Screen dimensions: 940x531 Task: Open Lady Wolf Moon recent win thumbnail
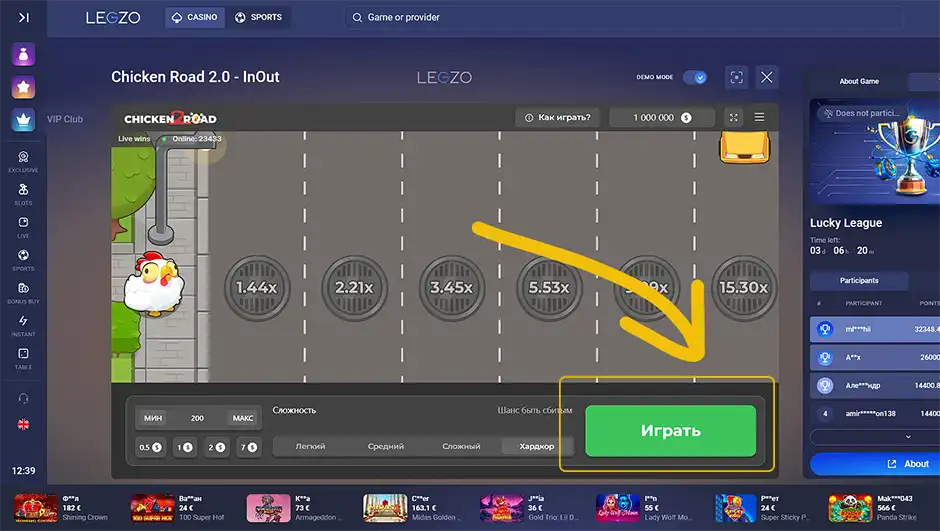[617, 508]
